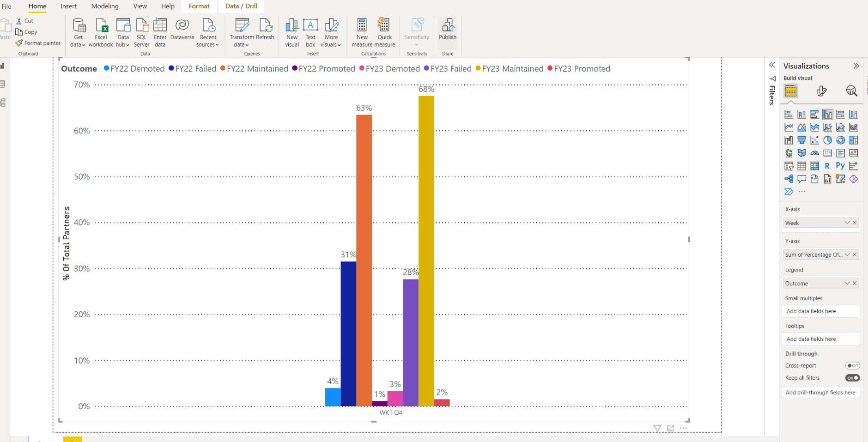Expand the Filters pane chevron
This screenshot has width=868, height=442.
[772, 65]
